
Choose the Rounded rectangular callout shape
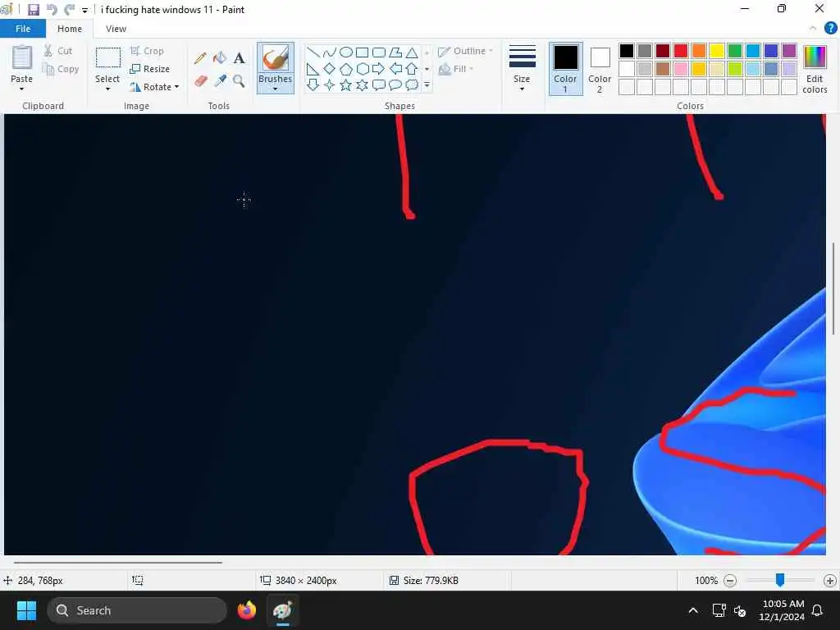coord(379,84)
